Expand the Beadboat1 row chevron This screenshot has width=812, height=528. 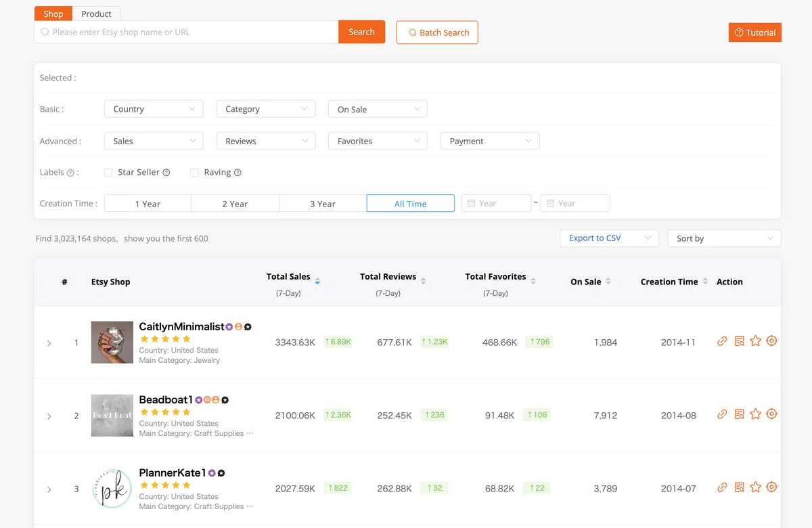point(49,416)
